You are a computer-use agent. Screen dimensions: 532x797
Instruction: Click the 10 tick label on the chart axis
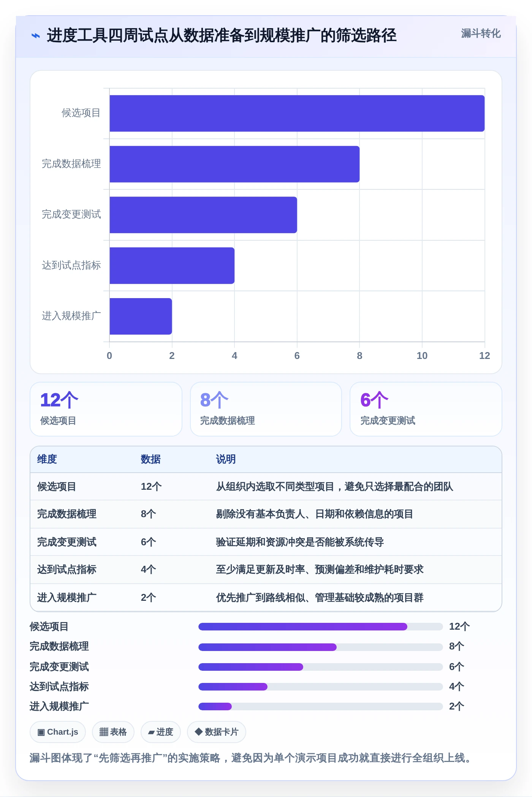tap(422, 356)
